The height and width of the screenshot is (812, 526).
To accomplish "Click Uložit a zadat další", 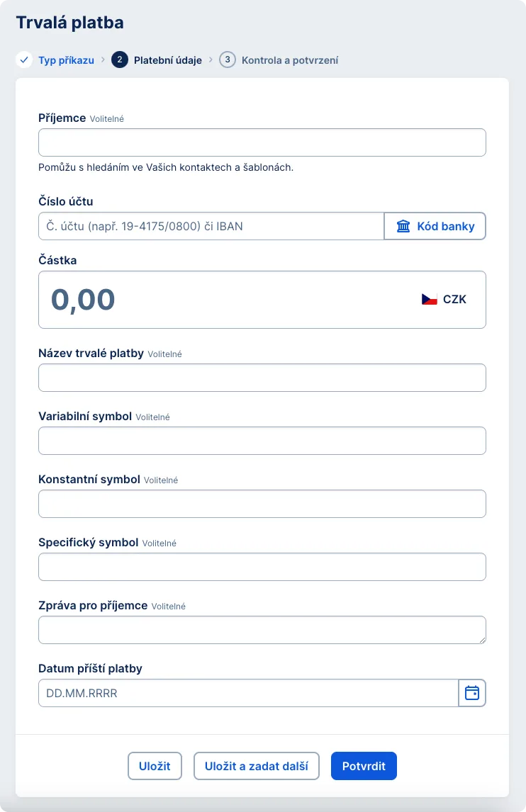I will click(x=257, y=766).
